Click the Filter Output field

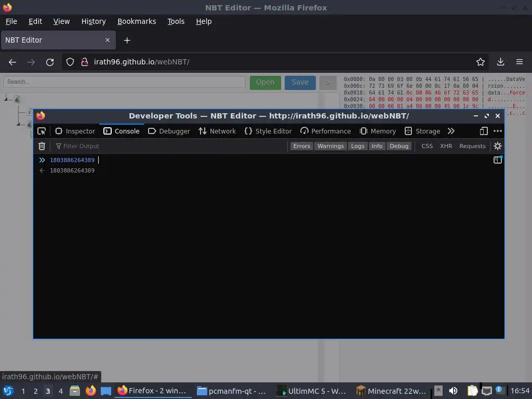point(170,146)
